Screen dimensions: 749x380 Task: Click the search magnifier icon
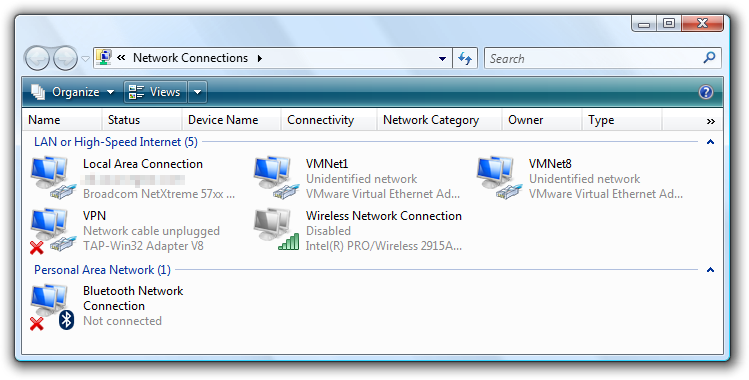coord(709,58)
